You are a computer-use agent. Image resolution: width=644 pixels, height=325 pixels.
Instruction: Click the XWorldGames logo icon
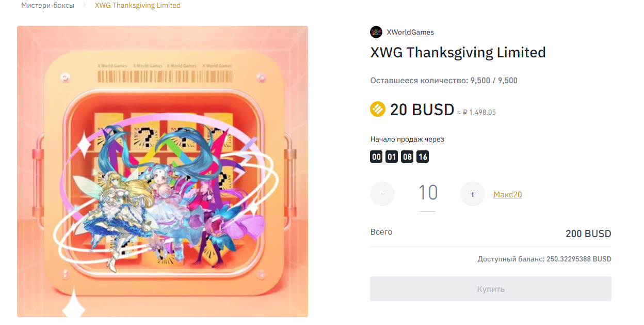pos(376,32)
